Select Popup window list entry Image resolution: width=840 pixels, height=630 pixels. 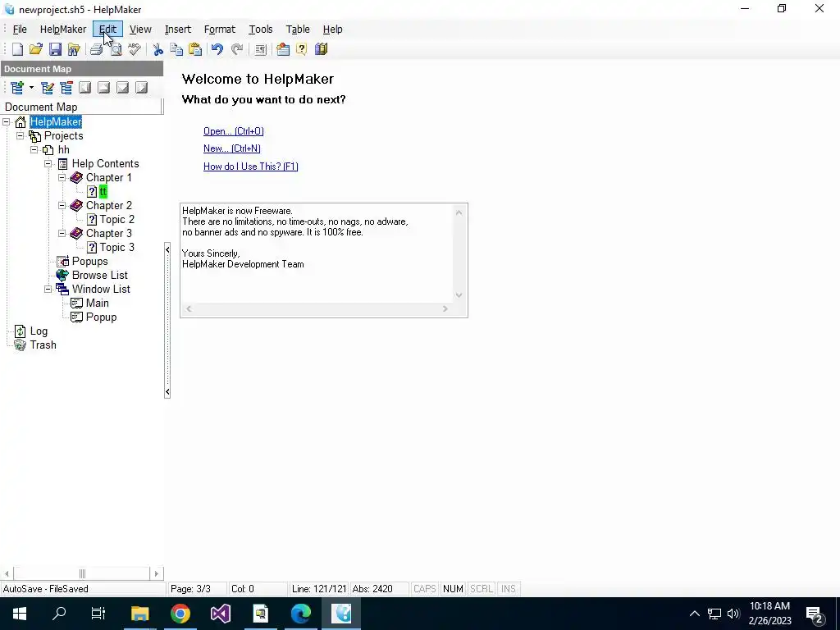101,317
